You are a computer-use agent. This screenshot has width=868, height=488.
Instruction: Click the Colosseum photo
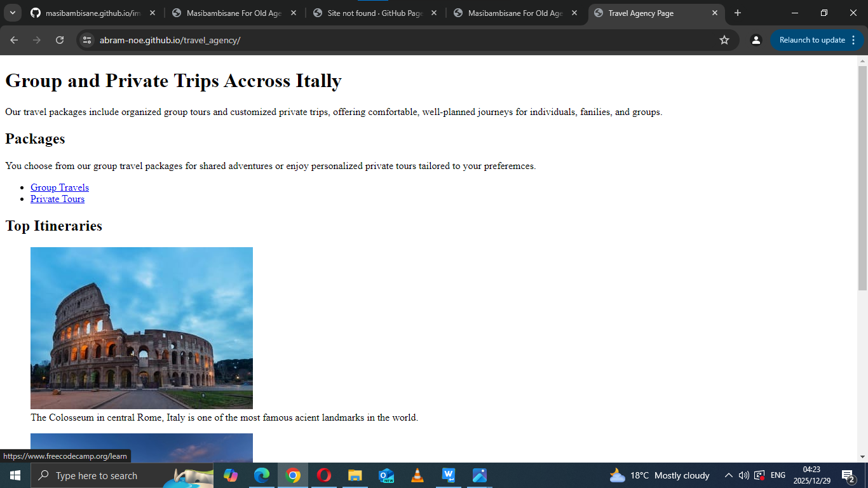(x=141, y=327)
